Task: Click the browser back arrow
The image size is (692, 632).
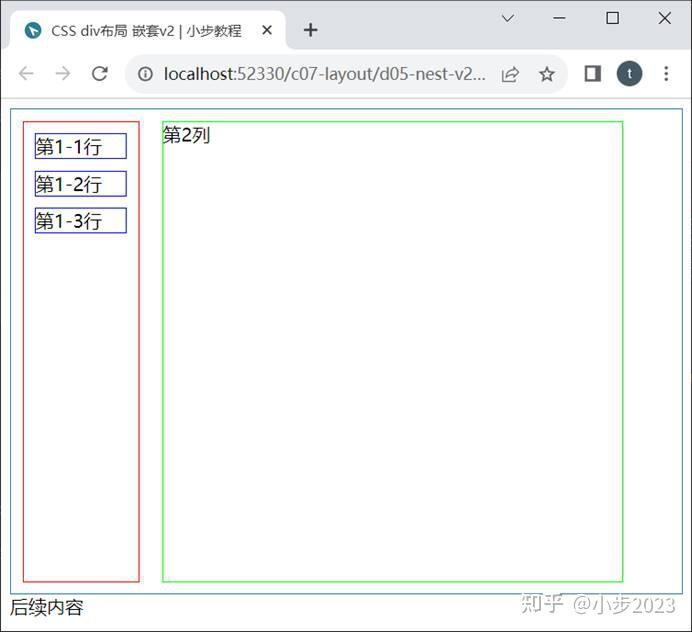Action: (26, 73)
